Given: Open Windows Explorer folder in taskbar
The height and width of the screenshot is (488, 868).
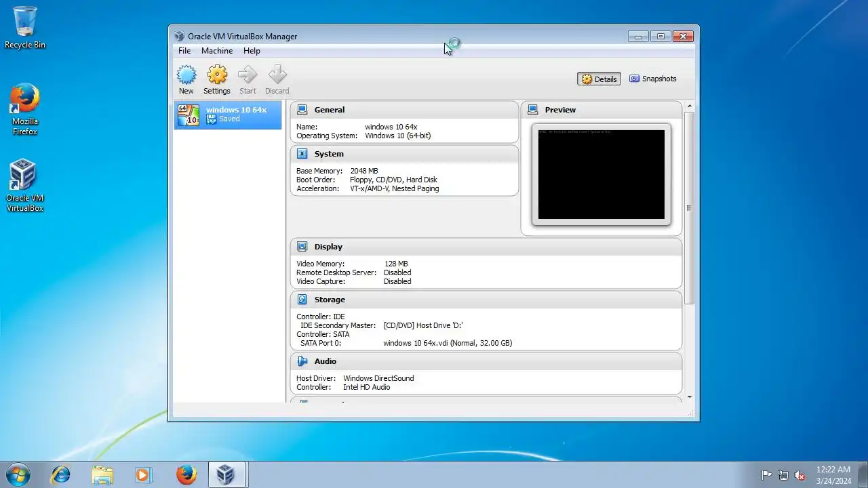Looking at the screenshot, I should [x=102, y=474].
